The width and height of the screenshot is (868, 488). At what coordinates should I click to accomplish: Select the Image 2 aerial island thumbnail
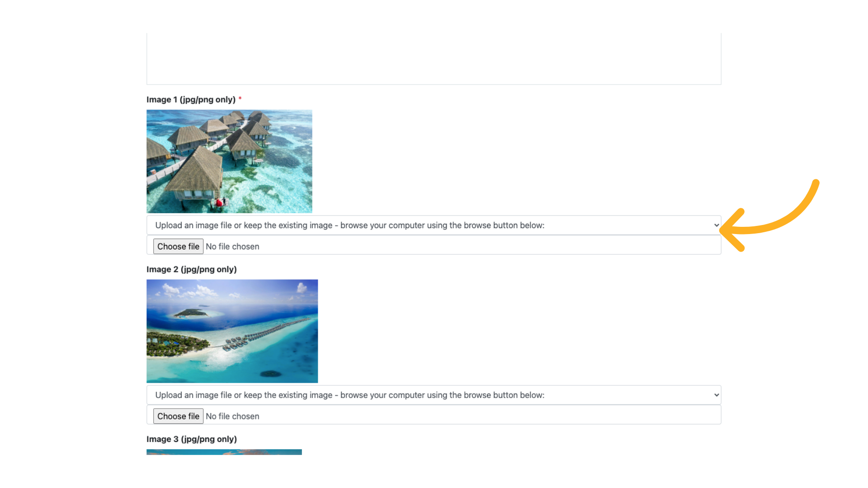(232, 331)
